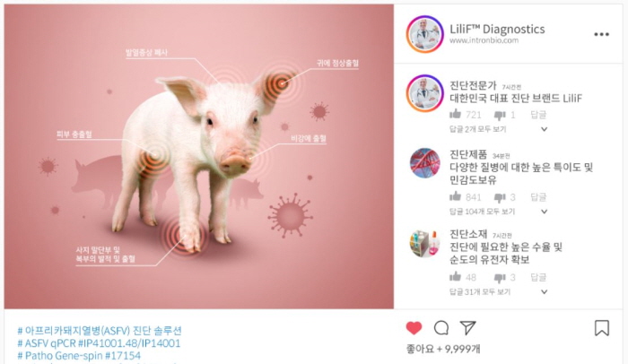The image size is (628, 364).
Task: Click 답글 reply under 진단전문가 comment
Action: pyautogui.click(x=538, y=115)
